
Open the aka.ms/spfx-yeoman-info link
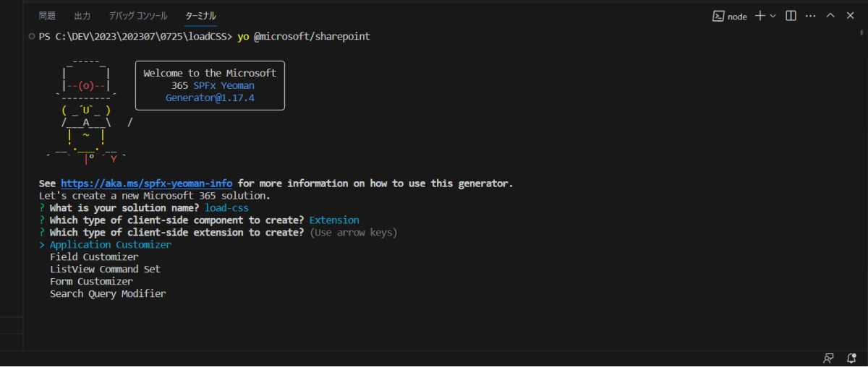point(146,183)
